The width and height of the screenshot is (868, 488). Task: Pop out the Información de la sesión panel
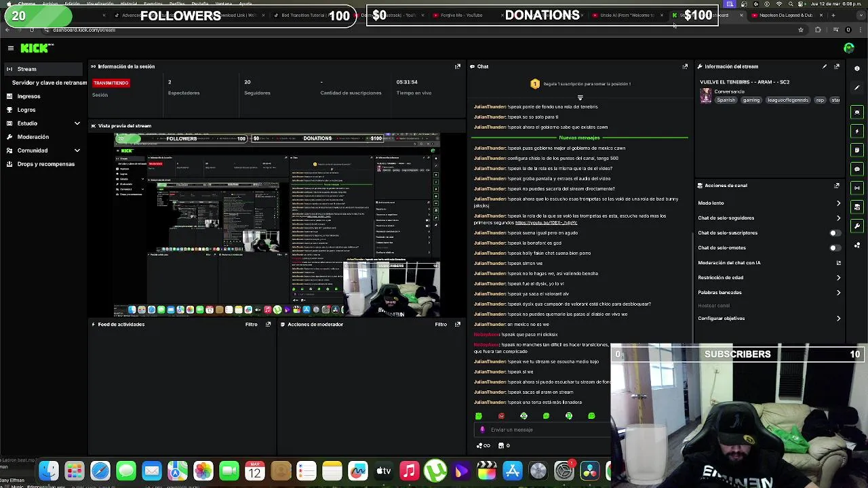click(x=458, y=66)
